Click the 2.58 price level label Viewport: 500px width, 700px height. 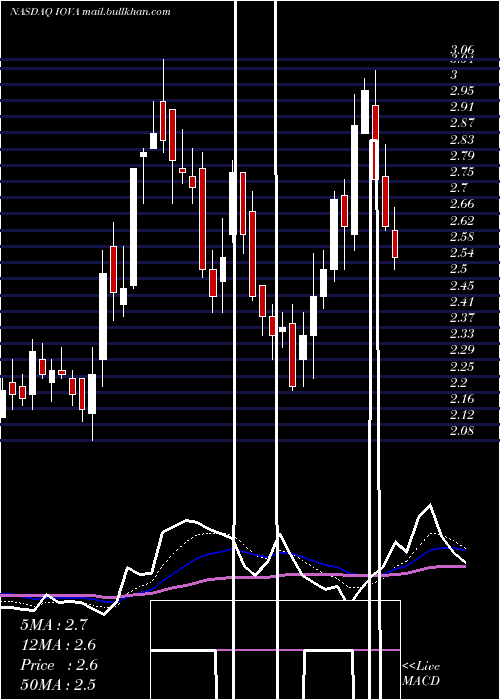click(x=462, y=236)
